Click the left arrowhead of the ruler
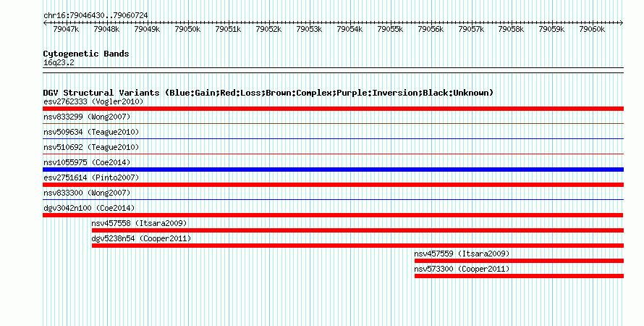 (45, 22)
